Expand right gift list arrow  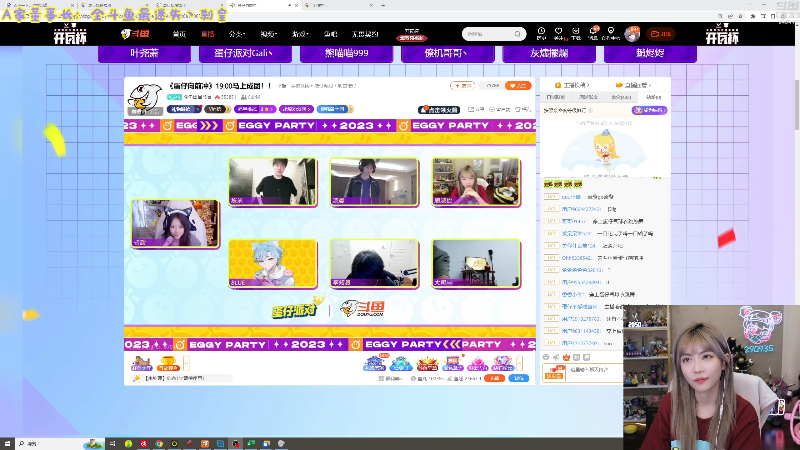[x=519, y=363]
